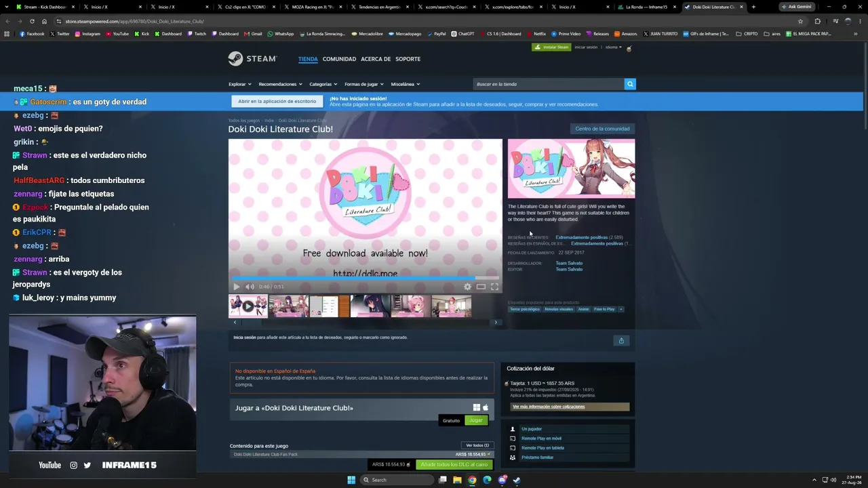868x488 pixels.
Task: Expand the Explorar menu
Action: pyautogui.click(x=240, y=84)
